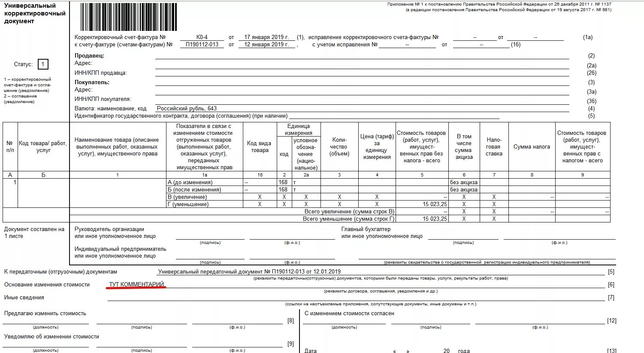Click the "ИНН/КПП продавца:" label
644x353 pixels.
coord(100,73)
